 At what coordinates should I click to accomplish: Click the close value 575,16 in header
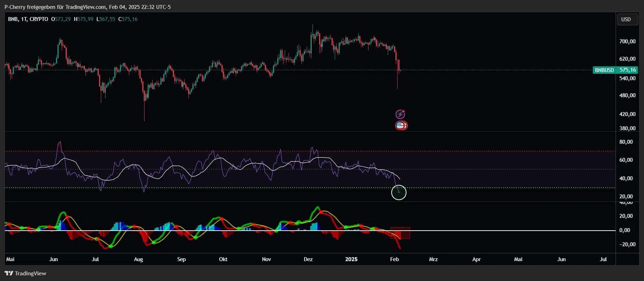(x=130, y=19)
